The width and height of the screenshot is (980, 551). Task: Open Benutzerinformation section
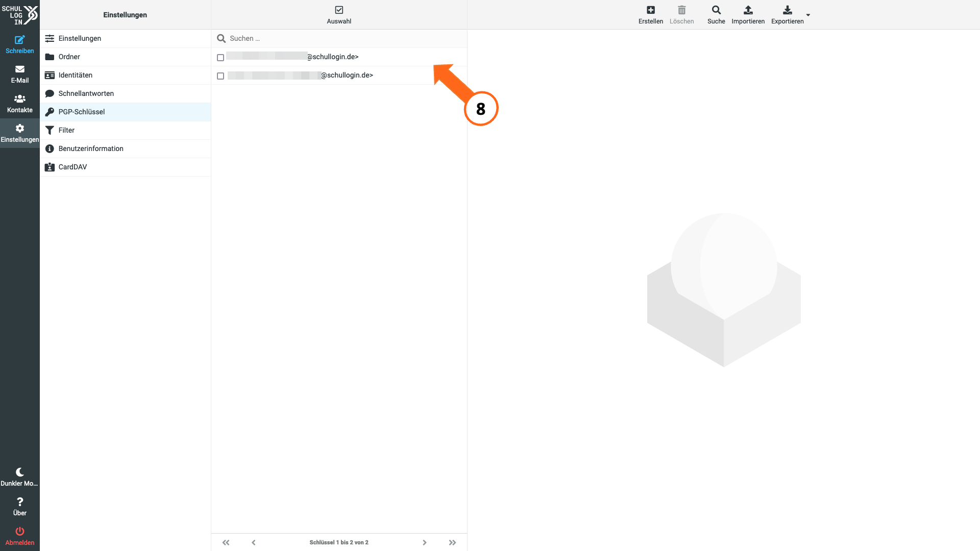(125, 148)
